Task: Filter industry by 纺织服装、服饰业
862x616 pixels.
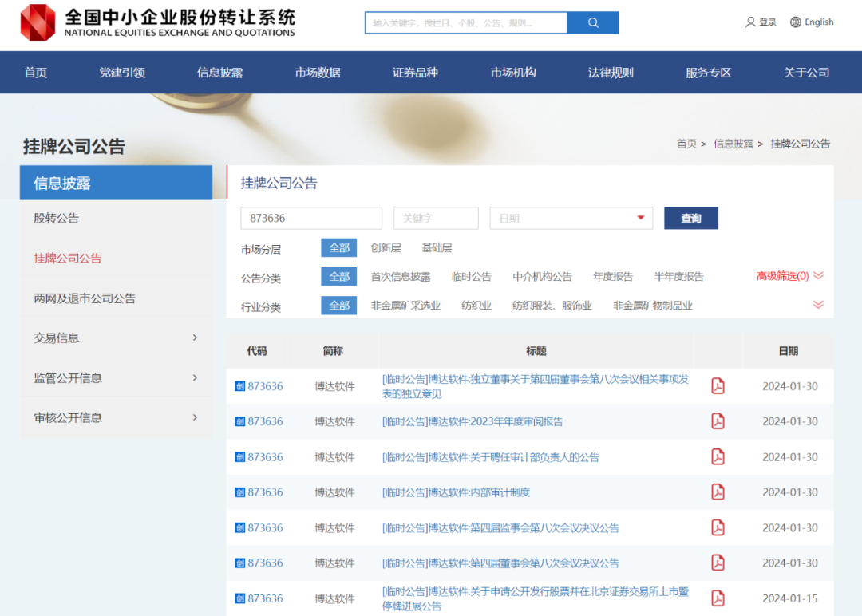Action: coord(552,306)
